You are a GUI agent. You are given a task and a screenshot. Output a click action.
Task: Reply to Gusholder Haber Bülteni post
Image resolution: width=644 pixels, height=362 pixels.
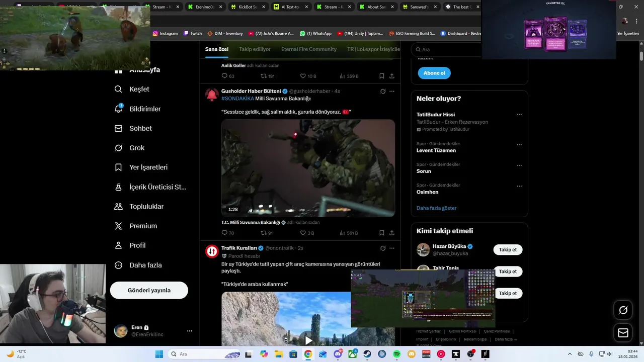click(228, 233)
